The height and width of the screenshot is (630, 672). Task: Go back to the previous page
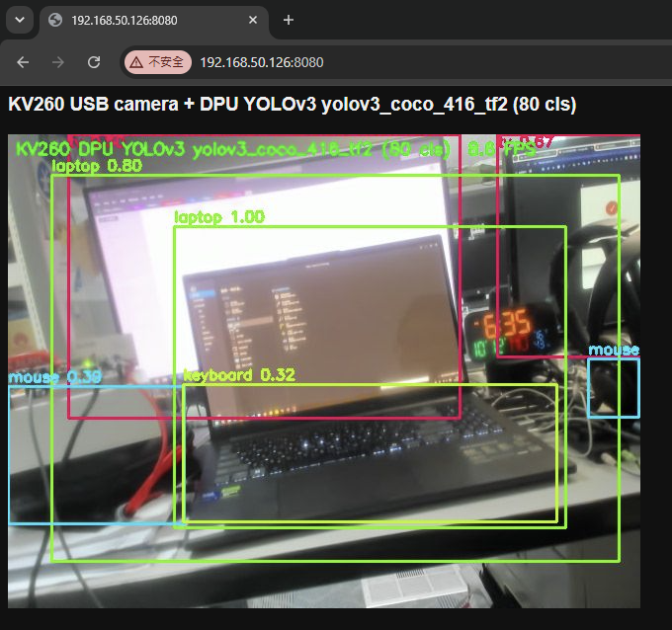(23, 62)
